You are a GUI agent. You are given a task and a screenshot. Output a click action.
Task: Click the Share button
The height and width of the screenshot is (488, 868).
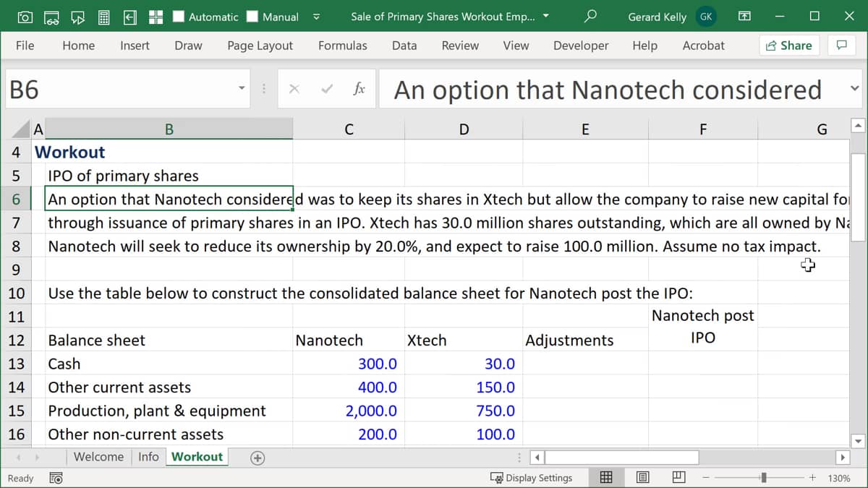point(788,46)
